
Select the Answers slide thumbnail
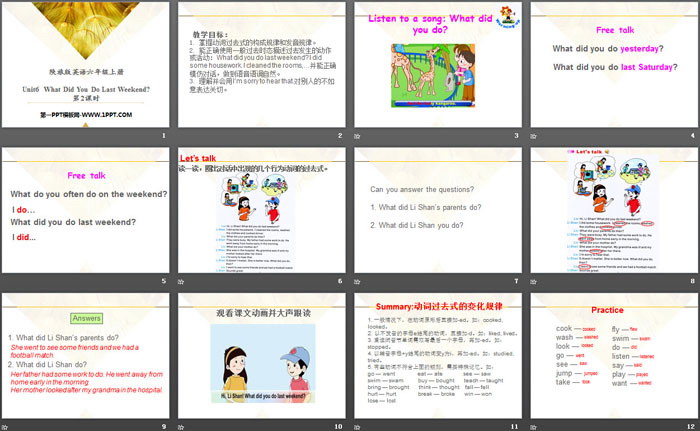pyautogui.click(x=87, y=358)
